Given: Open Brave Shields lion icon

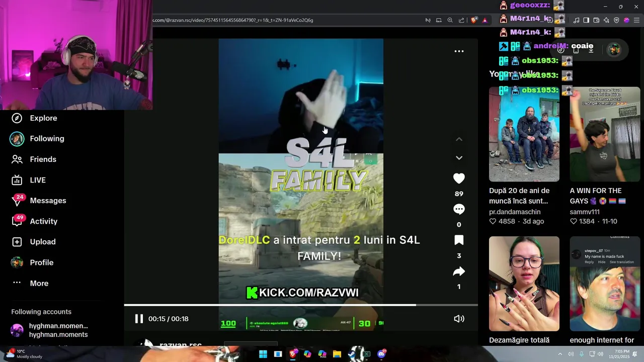Looking at the screenshot, I should (x=474, y=20).
